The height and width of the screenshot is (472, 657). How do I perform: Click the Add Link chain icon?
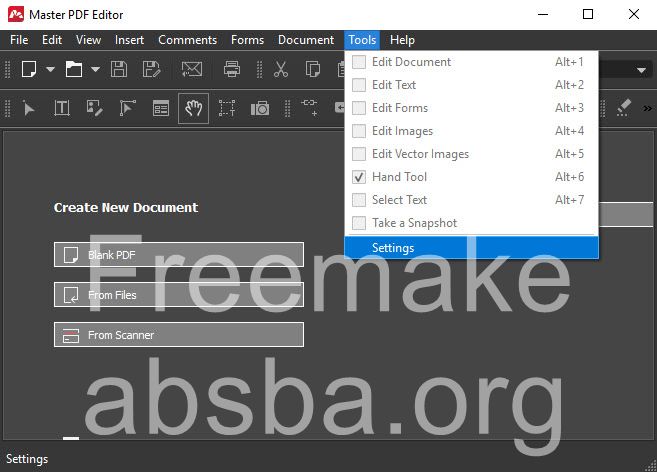[x=309, y=107]
